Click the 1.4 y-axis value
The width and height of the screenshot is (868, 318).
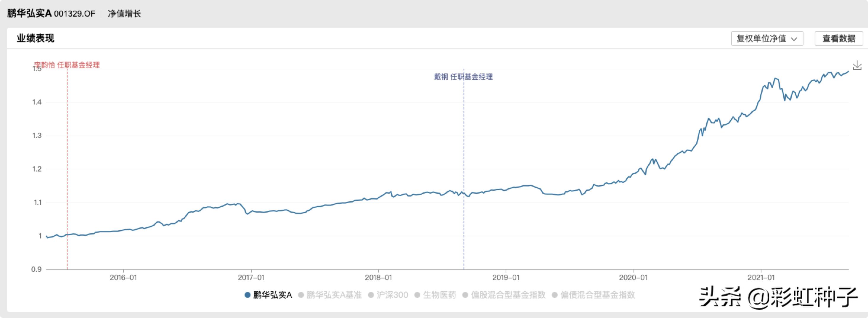37,102
